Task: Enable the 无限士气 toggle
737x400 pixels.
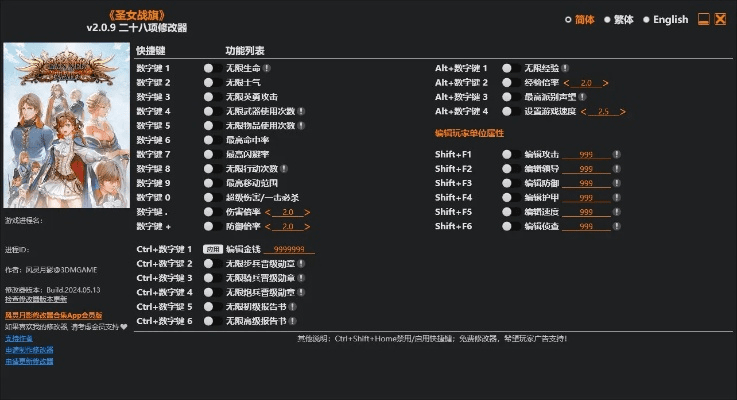Action: click(x=209, y=82)
